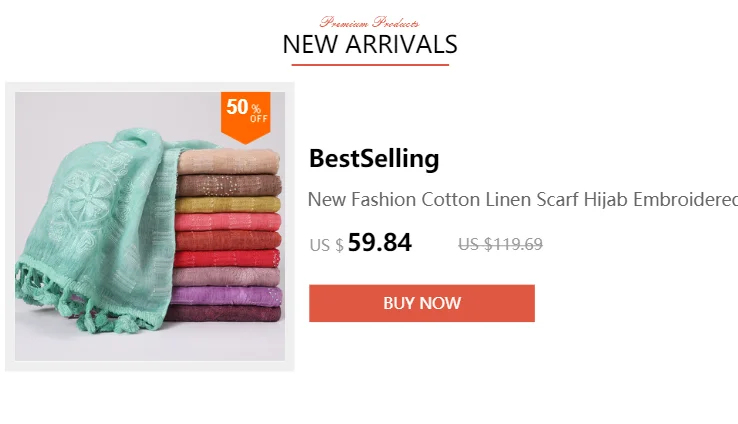Click the orange 50% OFF badge
This screenshot has height=424, width=738.
tap(246, 117)
